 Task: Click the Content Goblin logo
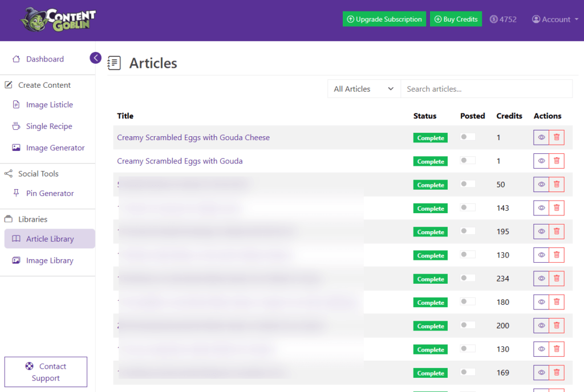click(x=58, y=20)
